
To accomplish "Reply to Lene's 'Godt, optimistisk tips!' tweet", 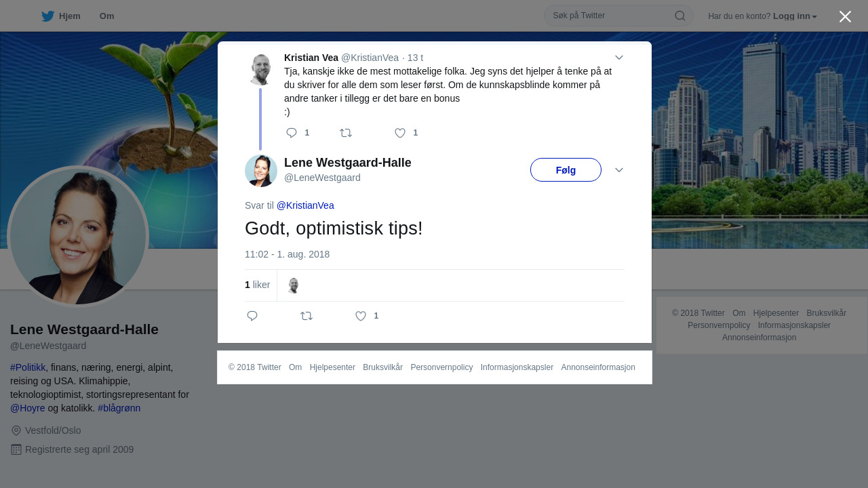I will (x=252, y=316).
